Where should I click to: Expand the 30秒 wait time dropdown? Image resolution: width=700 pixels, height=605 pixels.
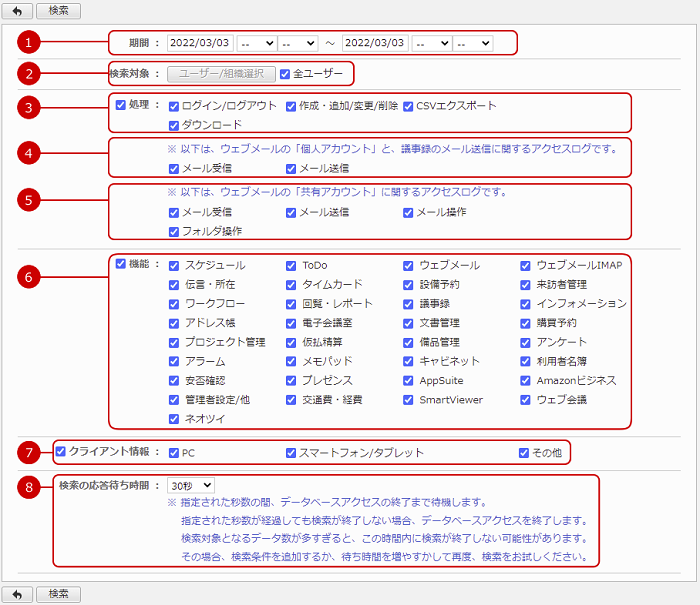click(x=191, y=485)
